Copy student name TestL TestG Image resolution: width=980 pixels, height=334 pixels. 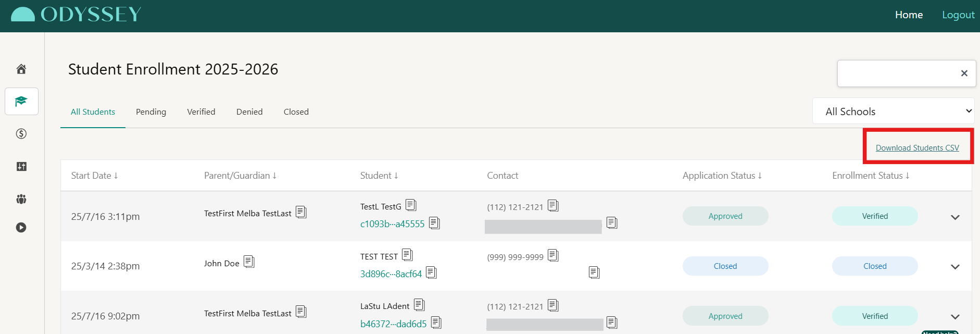click(x=411, y=205)
